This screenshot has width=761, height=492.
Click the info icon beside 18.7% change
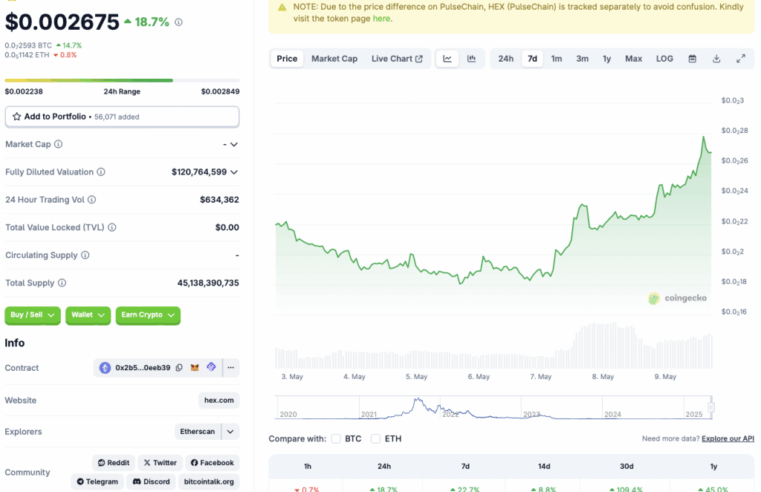(179, 22)
